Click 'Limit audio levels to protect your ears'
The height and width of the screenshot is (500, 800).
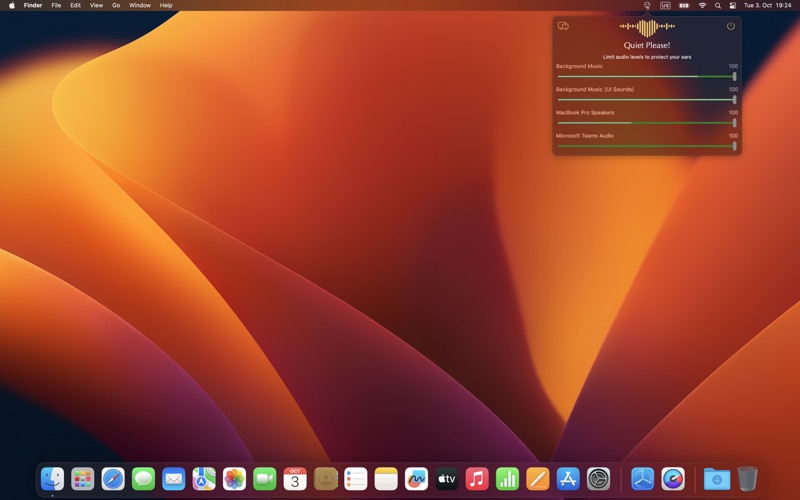647,57
